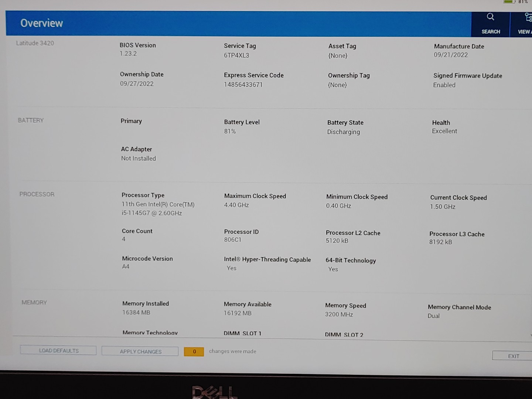
Task: Click the Search magnifier icon
Action: 490,17
